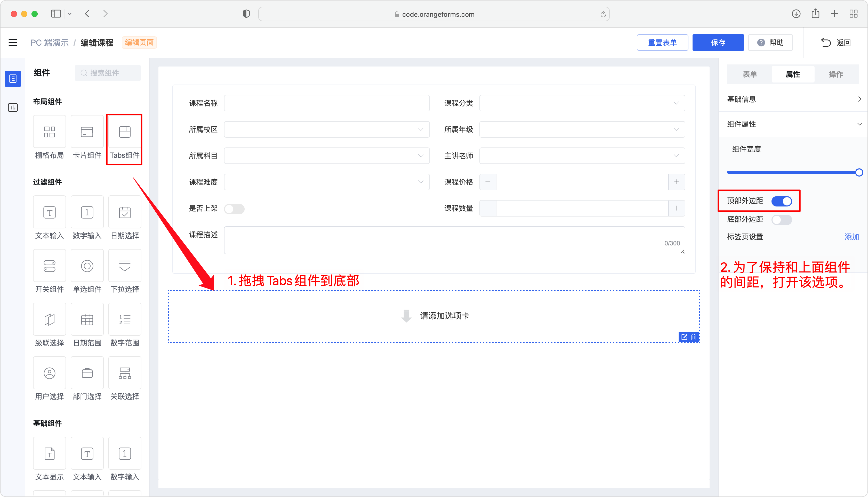Click the 课程名称 input field

coord(327,103)
